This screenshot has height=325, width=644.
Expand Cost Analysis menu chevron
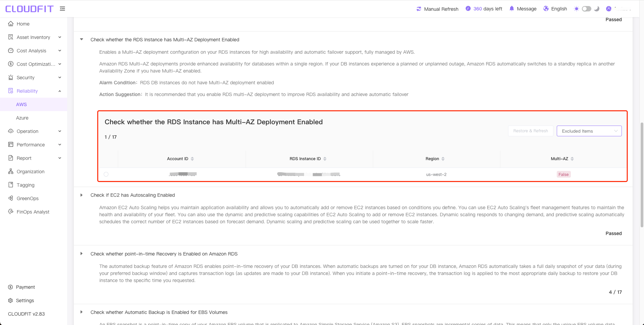coord(60,51)
